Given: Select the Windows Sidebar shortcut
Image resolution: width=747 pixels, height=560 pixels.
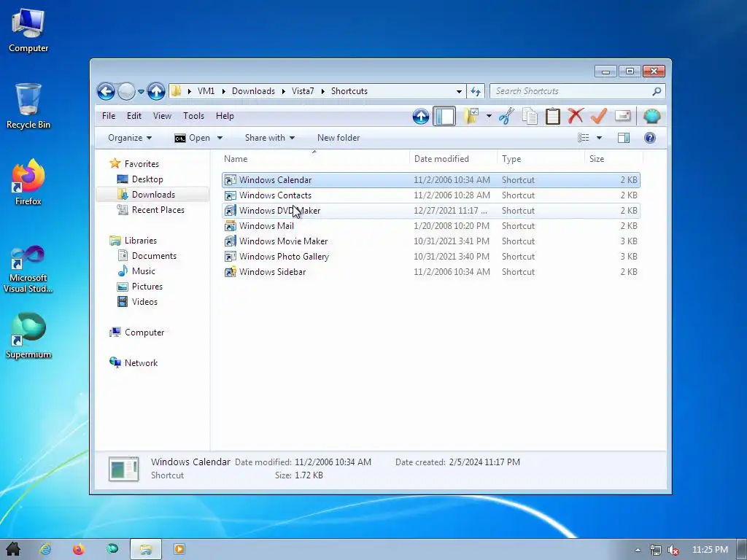Looking at the screenshot, I should [x=430, y=271].
